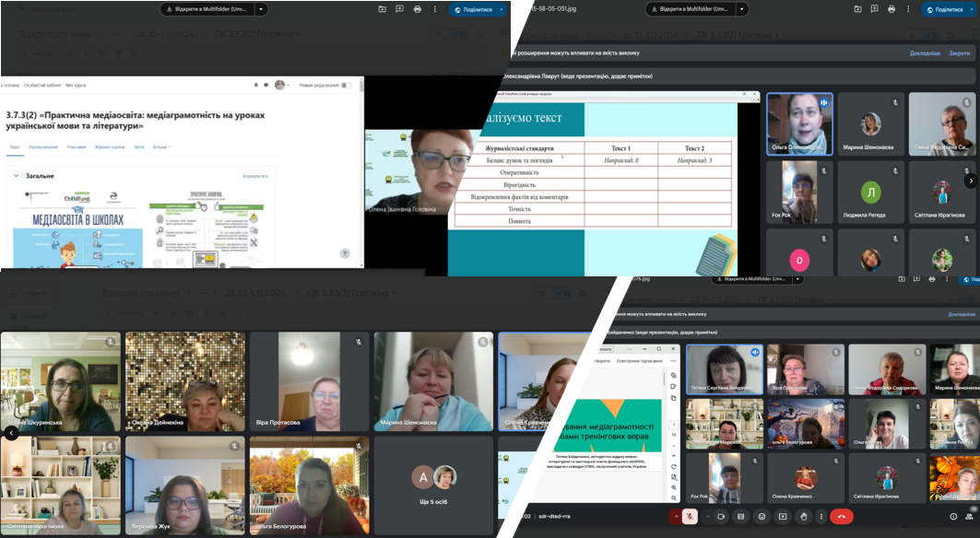The width and height of the screenshot is (980, 538).
Task: Open audio settings caret beside the mic button
Action: 677,516
